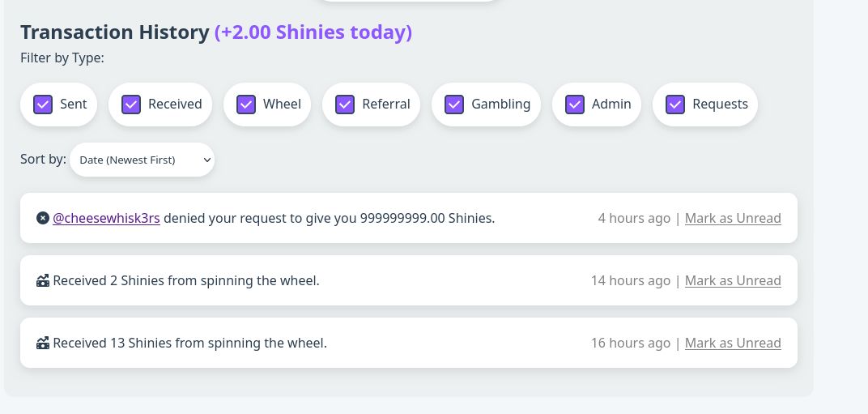The height and width of the screenshot is (414, 868).
Task: Open the Sort by dropdown
Action: (142, 160)
